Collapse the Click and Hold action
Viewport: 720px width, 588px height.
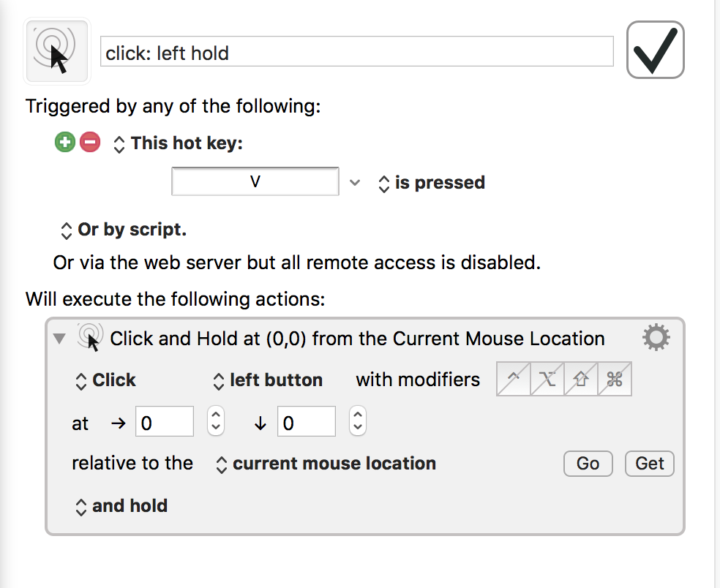[x=60, y=339]
